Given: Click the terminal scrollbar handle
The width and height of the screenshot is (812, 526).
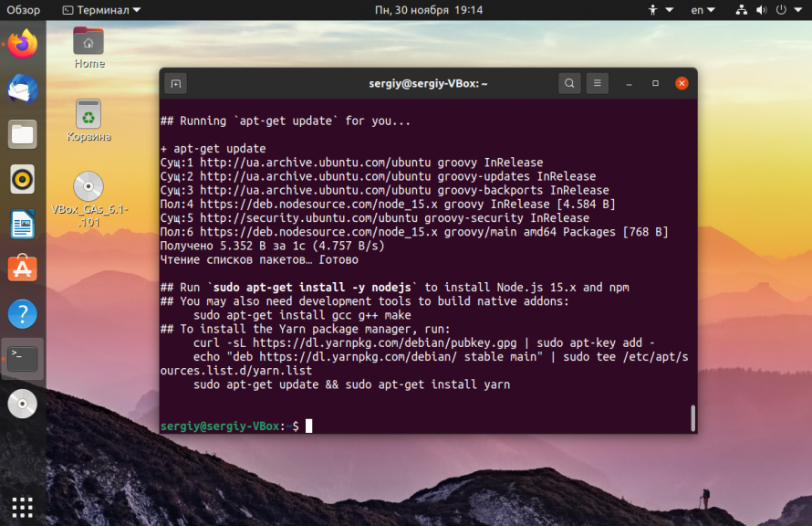Looking at the screenshot, I should pyautogui.click(x=692, y=417).
